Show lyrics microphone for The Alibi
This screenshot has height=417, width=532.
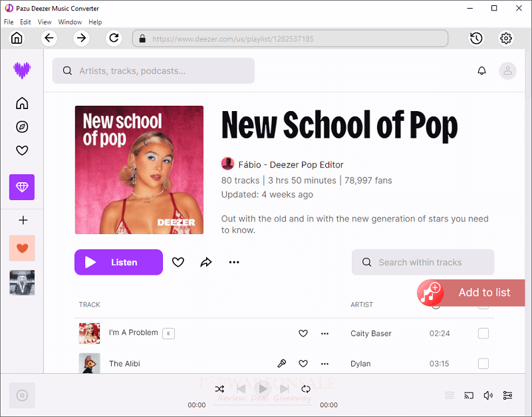coord(281,364)
